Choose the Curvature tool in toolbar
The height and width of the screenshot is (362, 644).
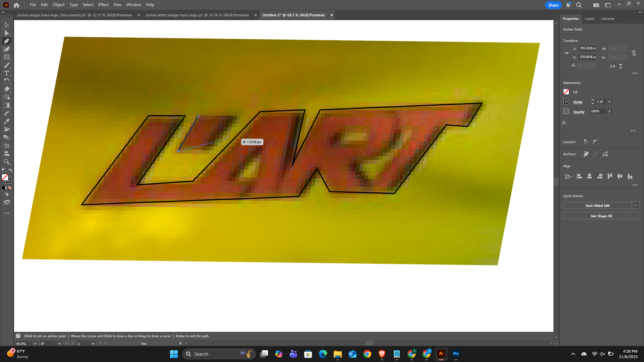click(x=7, y=49)
